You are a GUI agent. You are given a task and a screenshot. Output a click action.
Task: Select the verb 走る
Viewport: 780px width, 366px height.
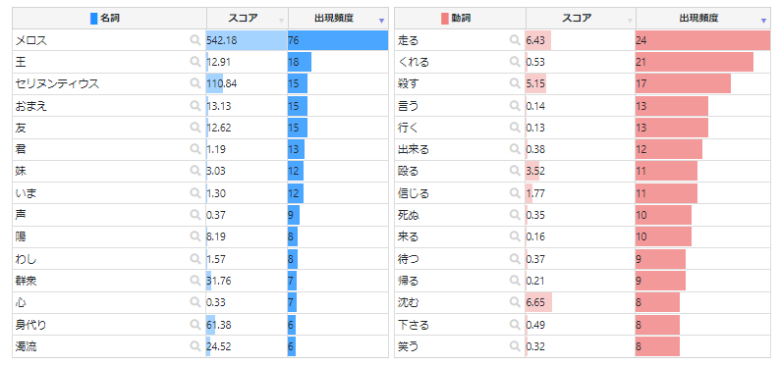[x=408, y=41]
